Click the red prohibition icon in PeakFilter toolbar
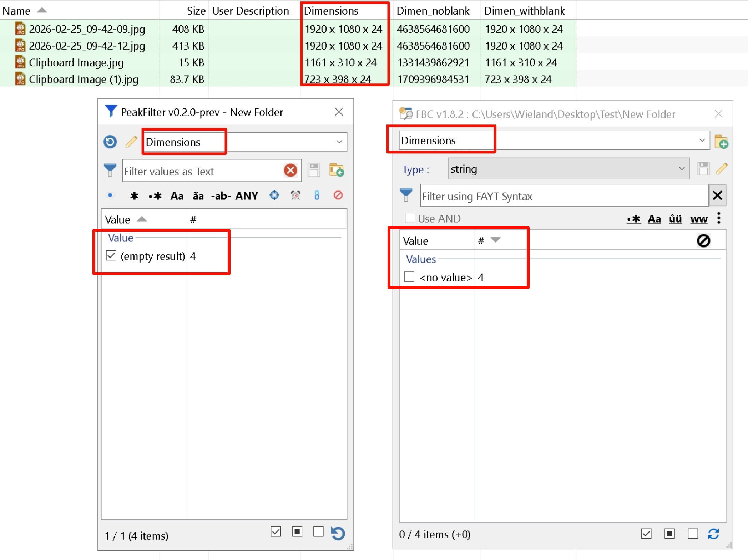748x560 pixels. tap(338, 195)
